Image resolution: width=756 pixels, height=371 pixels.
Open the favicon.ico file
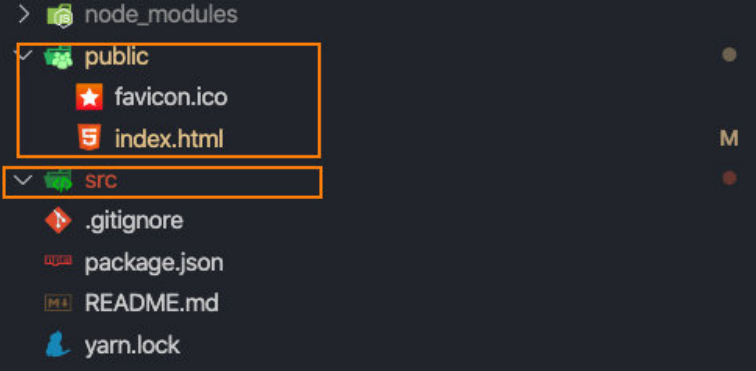point(171,97)
